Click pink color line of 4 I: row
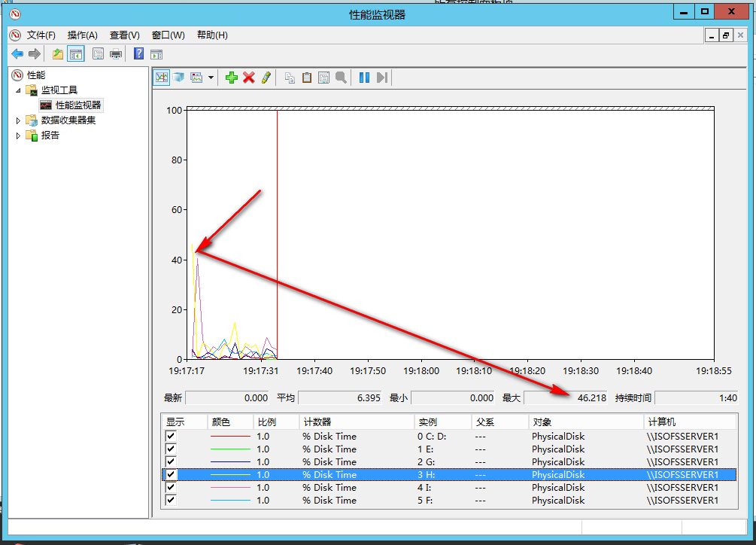This screenshot has height=545, width=756. tap(230, 488)
